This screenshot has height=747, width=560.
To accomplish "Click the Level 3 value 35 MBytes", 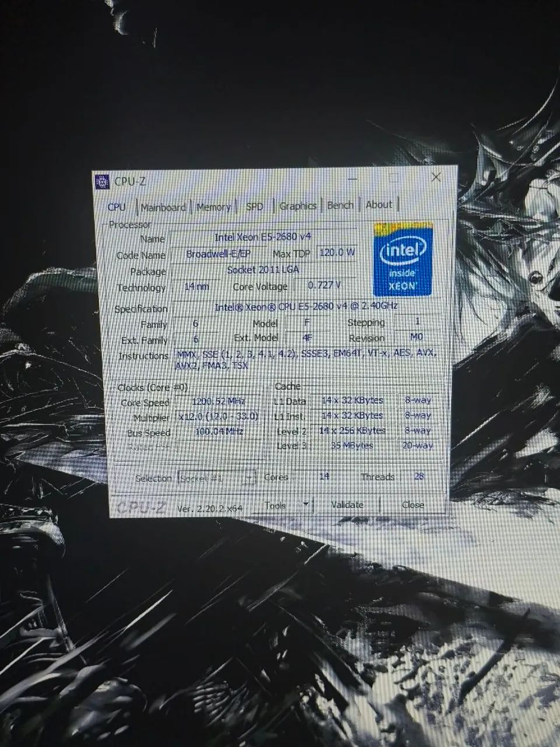I will click(x=352, y=445).
